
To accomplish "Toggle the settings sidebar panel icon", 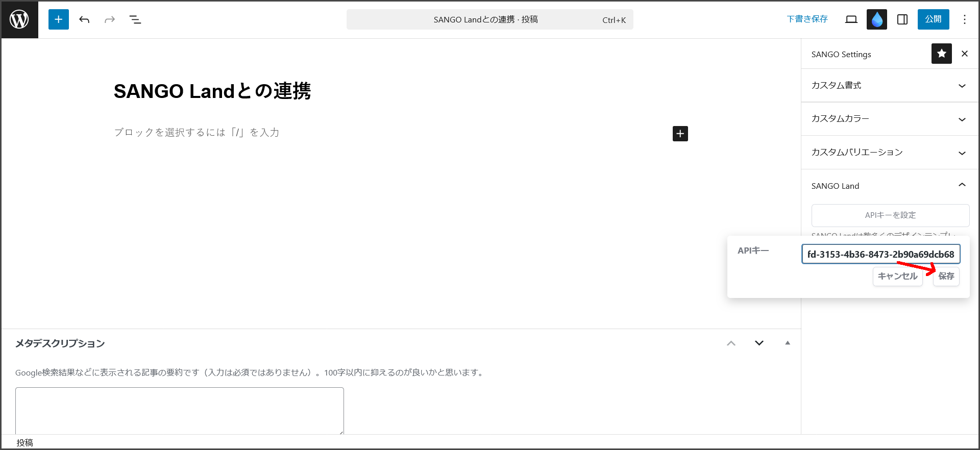I will [902, 19].
